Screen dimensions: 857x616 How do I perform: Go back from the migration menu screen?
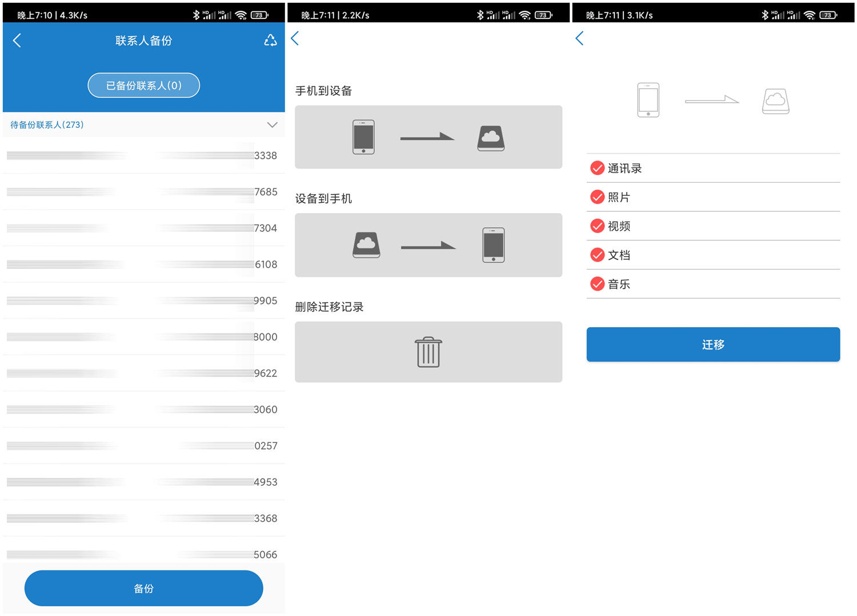[295, 38]
